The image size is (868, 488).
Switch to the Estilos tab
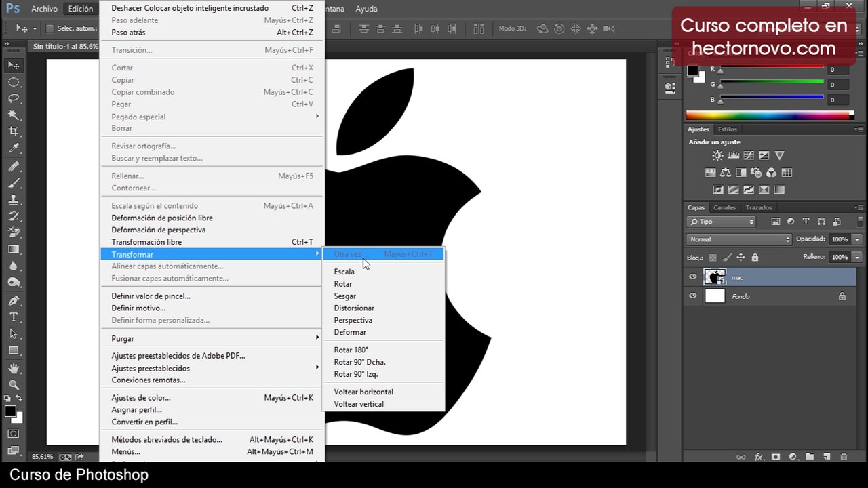pyautogui.click(x=727, y=129)
